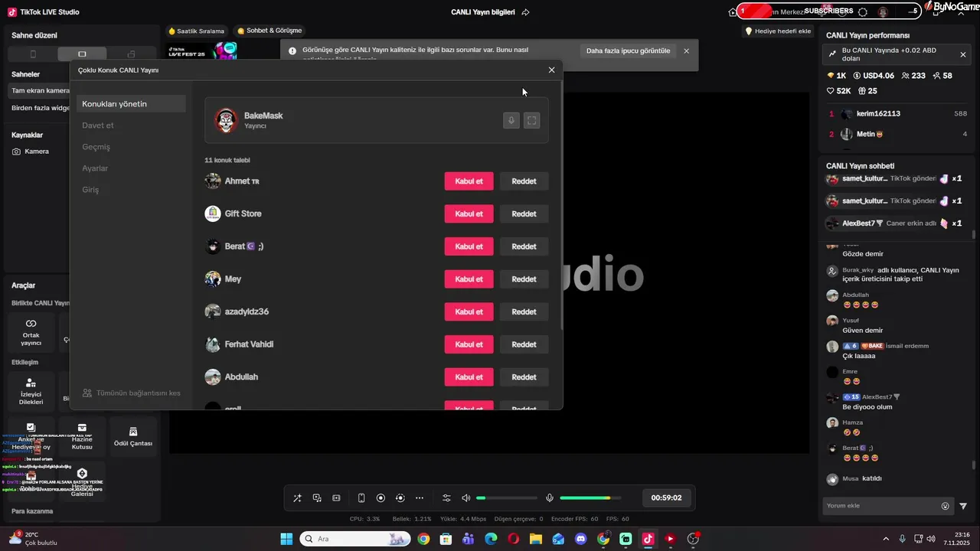Viewport: 980px width, 551px height.
Task: Open the media and music icon in bottom toolbar
Action: tap(317, 498)
